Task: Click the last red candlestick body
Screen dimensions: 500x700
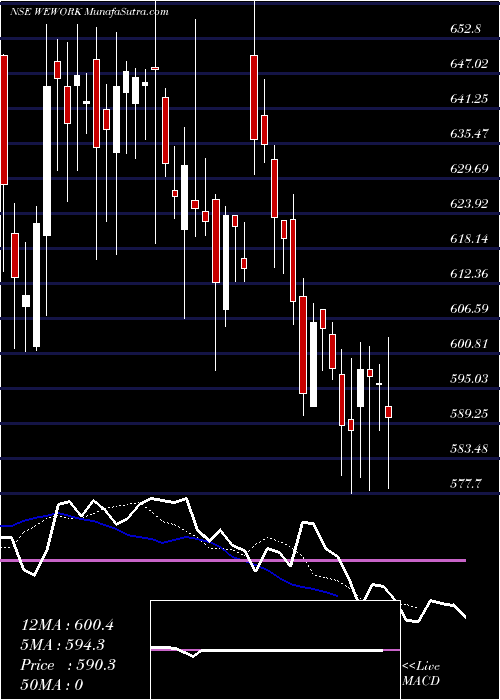Action: [389, 412]
